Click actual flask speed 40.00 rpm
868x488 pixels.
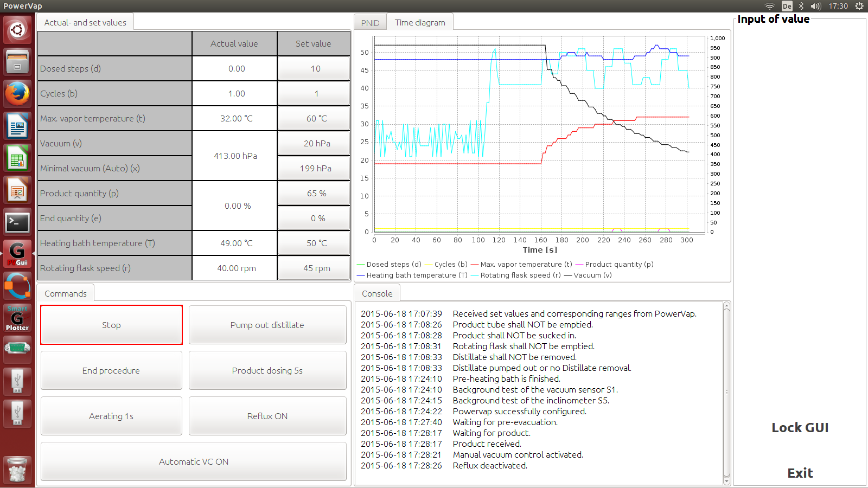(235, 268)
